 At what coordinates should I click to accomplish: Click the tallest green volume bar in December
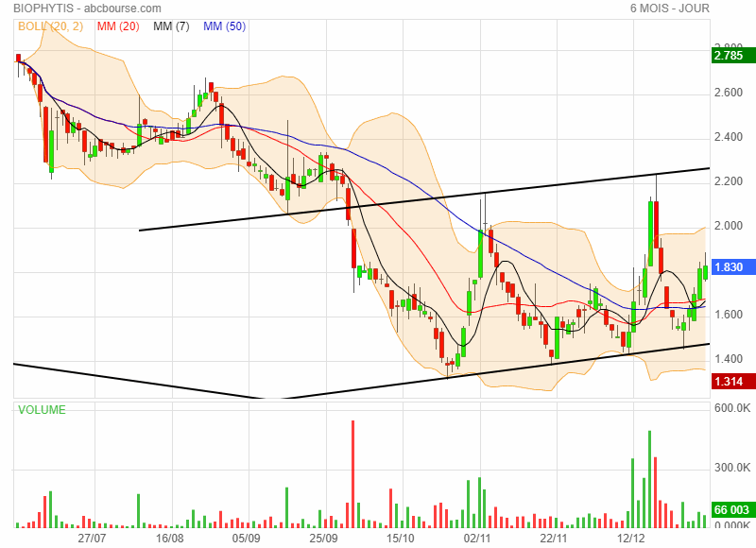(x=649, y=480)
